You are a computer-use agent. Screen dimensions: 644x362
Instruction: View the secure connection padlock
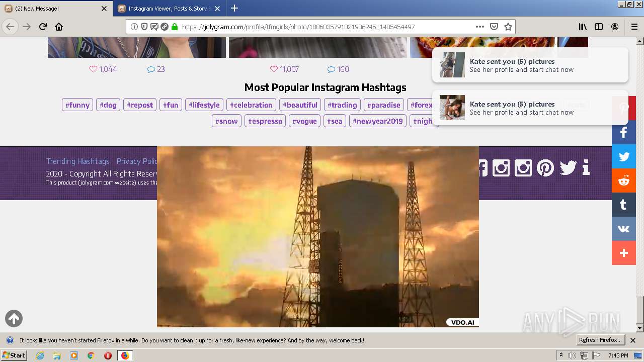(175, 27)
